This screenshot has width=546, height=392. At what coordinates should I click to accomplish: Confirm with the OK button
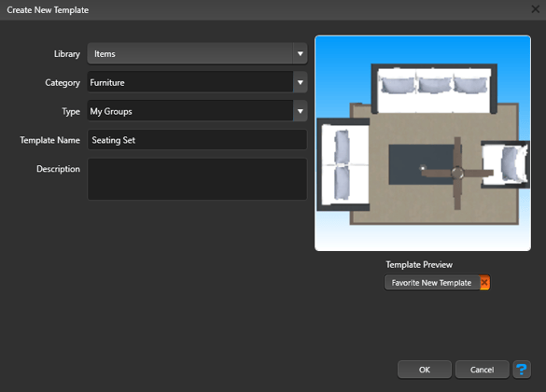pyautogui.click(x=425, y=370)
